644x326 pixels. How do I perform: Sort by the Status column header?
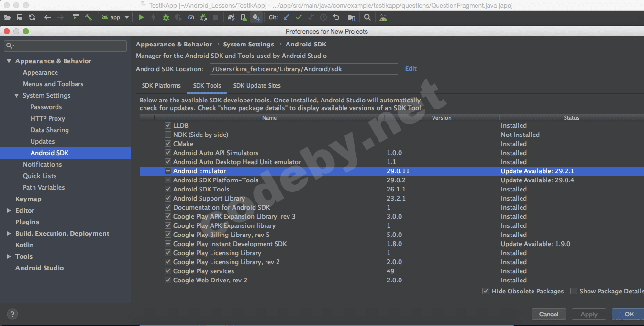[571, 118]
